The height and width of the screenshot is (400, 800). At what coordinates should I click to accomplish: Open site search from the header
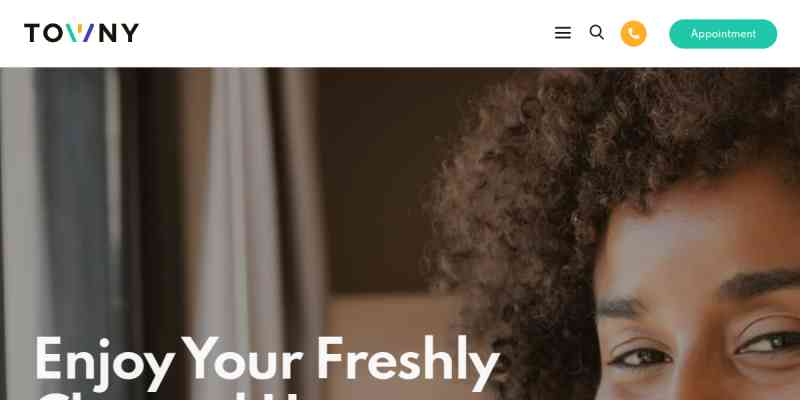tap(596, 33)
